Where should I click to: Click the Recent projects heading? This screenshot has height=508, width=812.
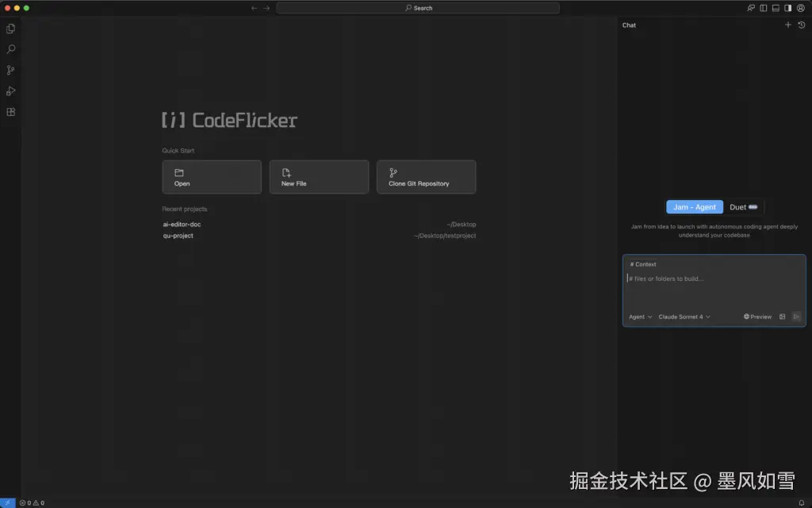(184, 210)
